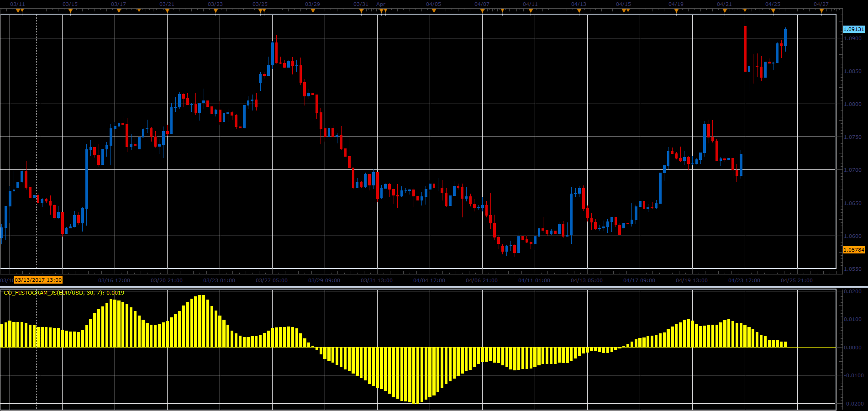Screen dimensions: 868x411
Task: Click the orange 1.05784 price level tag
Action: click(x=853, y=250)
